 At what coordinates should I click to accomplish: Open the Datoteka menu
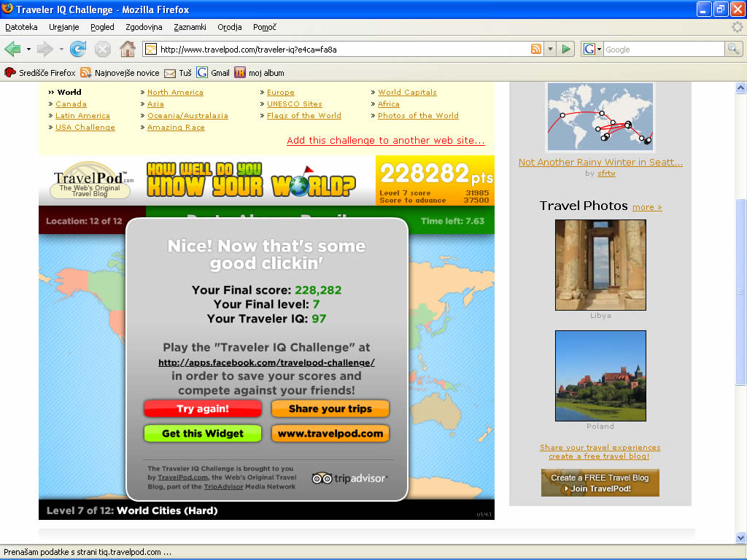click(21, 27)
